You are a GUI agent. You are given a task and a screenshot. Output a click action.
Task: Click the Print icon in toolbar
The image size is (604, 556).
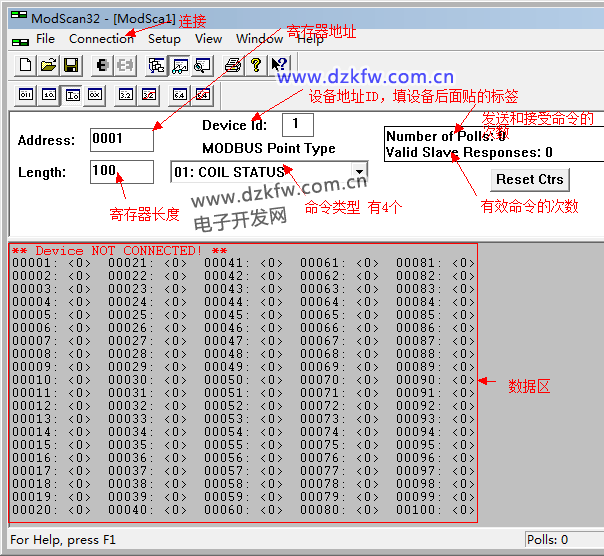[x=232, y=65]
